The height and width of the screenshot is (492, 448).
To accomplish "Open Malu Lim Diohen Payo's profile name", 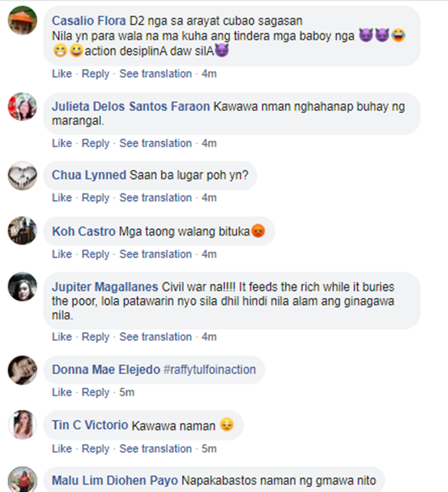I will [115, 481].
